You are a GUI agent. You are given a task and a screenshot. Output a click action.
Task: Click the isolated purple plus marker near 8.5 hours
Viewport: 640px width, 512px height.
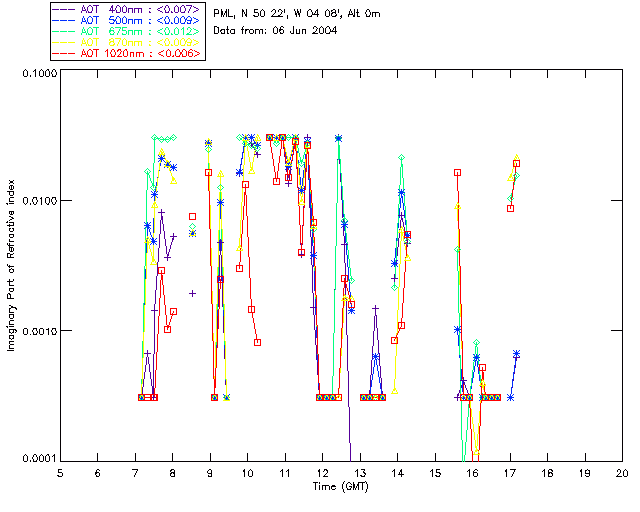pos(192,293)
